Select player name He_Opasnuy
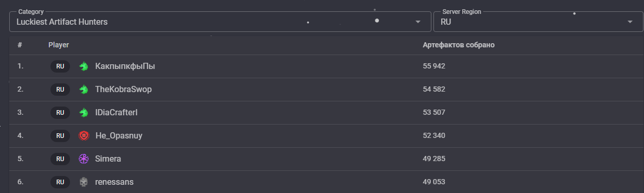644x193 pixels. 119,136
